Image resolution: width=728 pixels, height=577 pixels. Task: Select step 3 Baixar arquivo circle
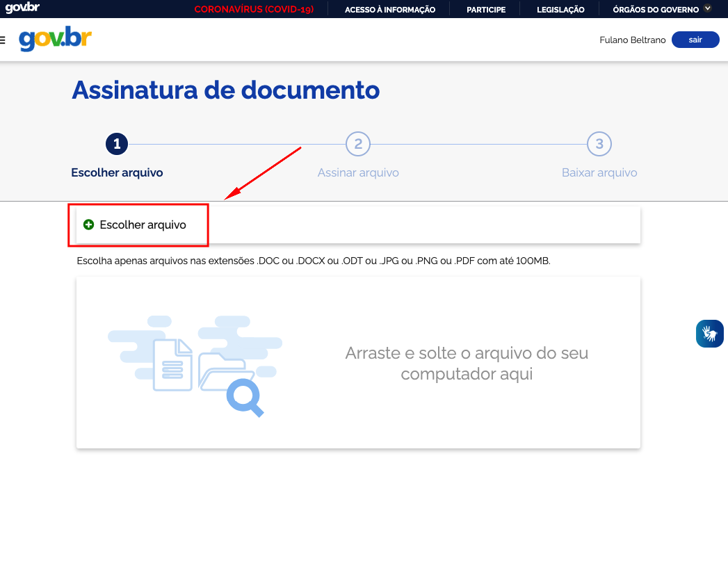pyautogui.click(x=599, y=144)
